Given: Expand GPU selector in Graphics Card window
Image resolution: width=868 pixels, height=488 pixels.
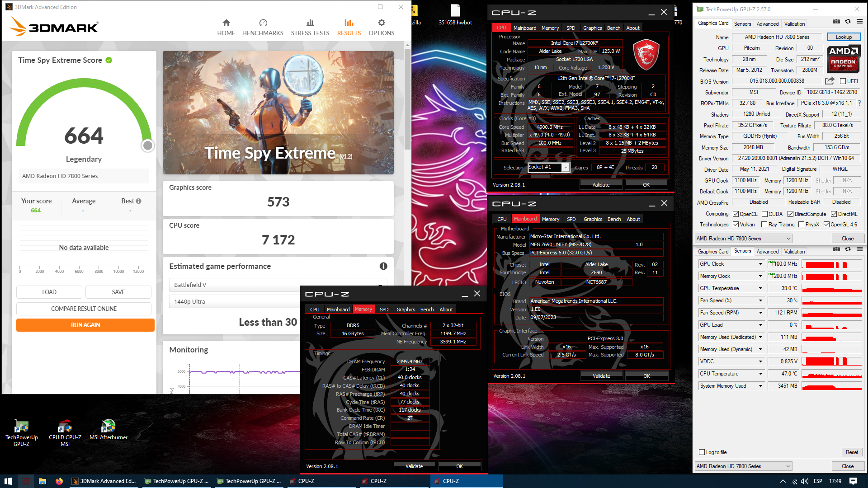Looking at the screenshot, I should click(x=788, y=239).
